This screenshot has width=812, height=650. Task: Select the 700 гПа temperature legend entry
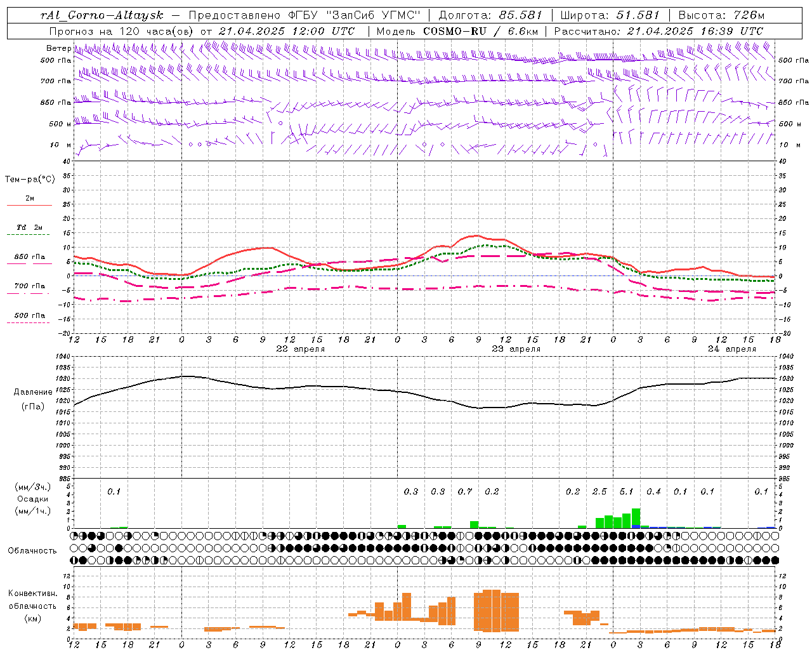tap(30, 286)
